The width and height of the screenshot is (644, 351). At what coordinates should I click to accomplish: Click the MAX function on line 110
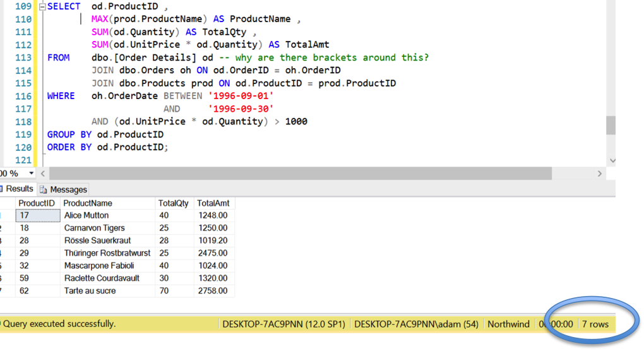tap(99, 20)
